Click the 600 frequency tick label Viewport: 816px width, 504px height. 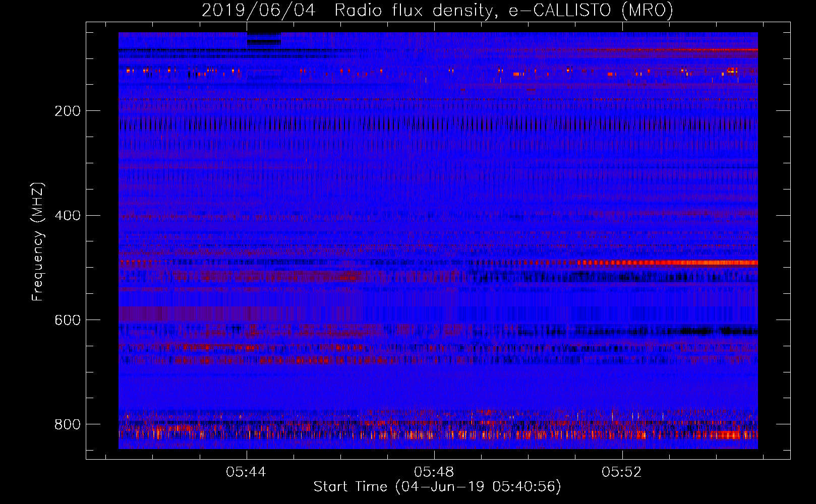click(x=68, y=321)
